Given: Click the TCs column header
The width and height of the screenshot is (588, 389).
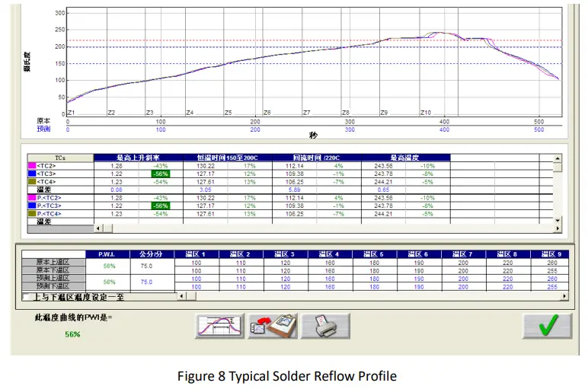Looking at the screenshot, I should tap(60, 158).
